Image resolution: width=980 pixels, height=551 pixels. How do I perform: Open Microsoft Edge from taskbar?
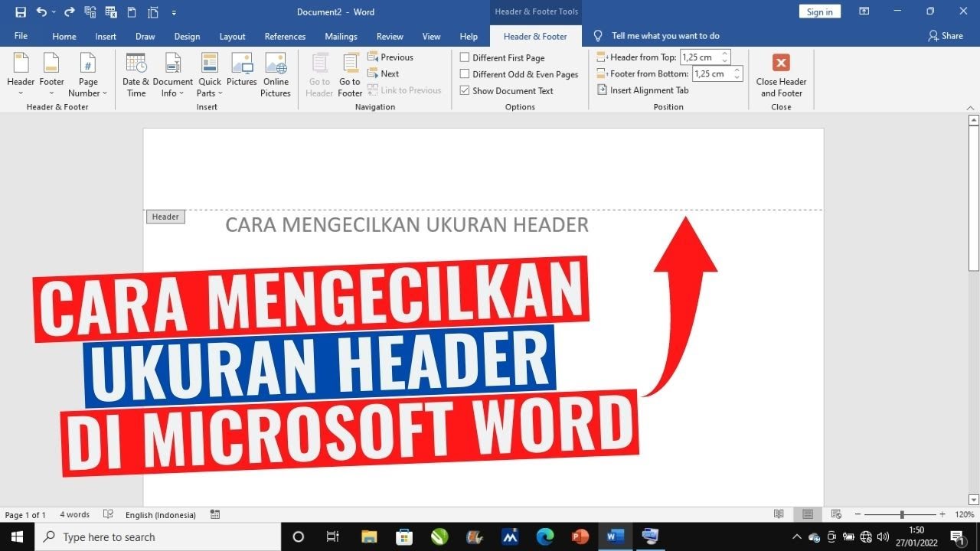[x=545, y=537]
